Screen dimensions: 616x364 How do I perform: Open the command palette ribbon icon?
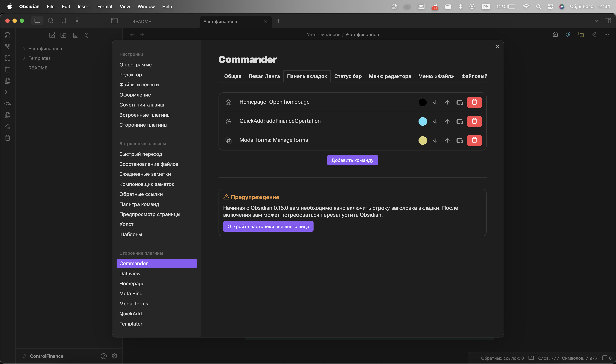tap(8, 92)
